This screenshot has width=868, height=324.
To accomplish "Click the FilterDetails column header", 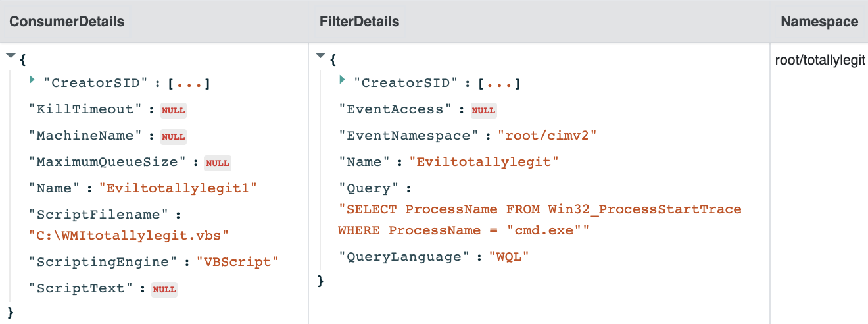I will pyautogui.click(x=359, y=22).
